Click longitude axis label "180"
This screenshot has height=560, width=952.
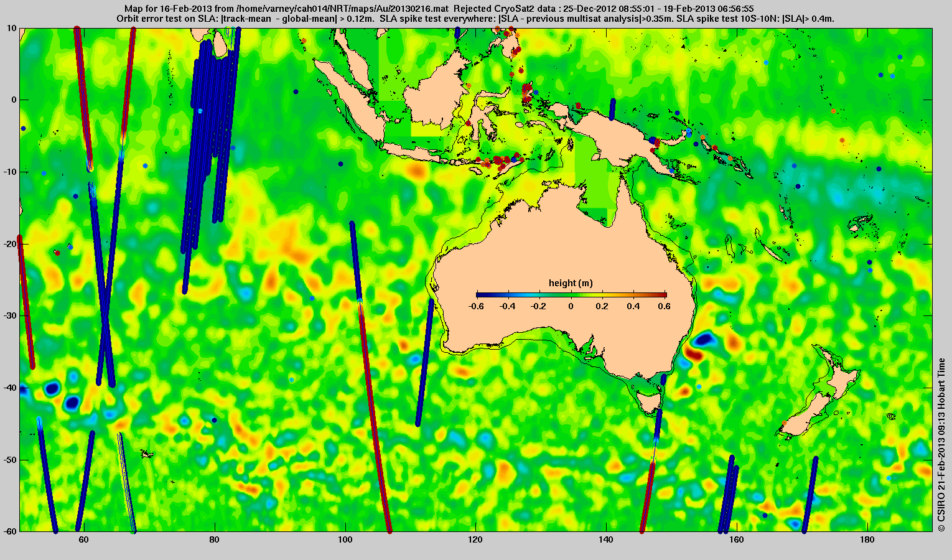pos(867,539)
